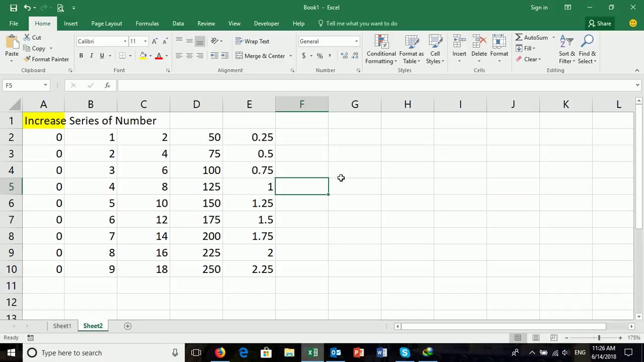Open the General number format dropdown
The height and width of the screenshot is (362, 644).
click(x=356, y=41)
